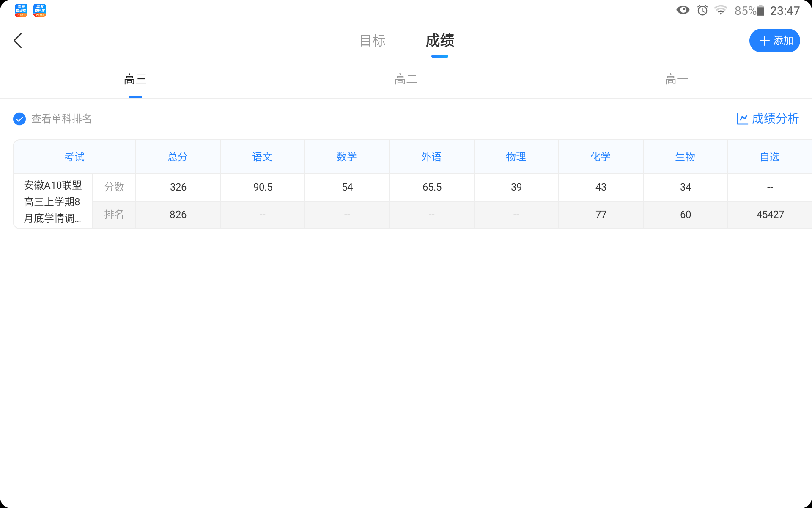Switch to 高一 grade tab
Image resolution: width=812 pixels, height=508 pixels.
coord(676,79)
